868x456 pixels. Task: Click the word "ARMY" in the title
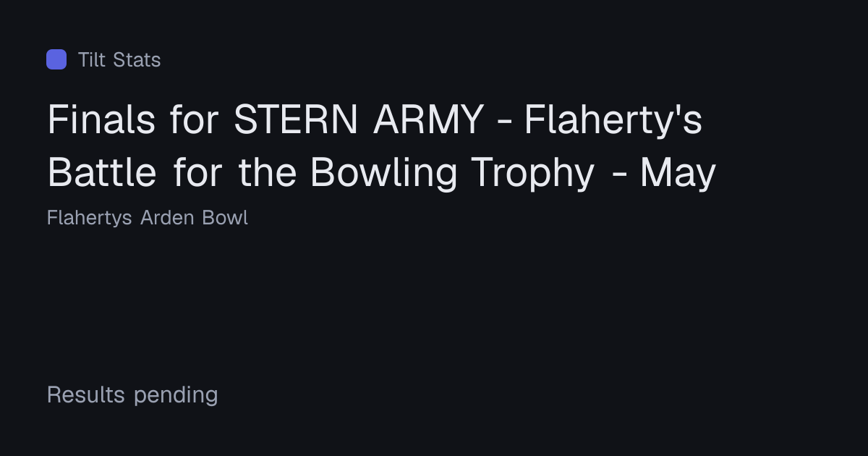coord(428,119)
